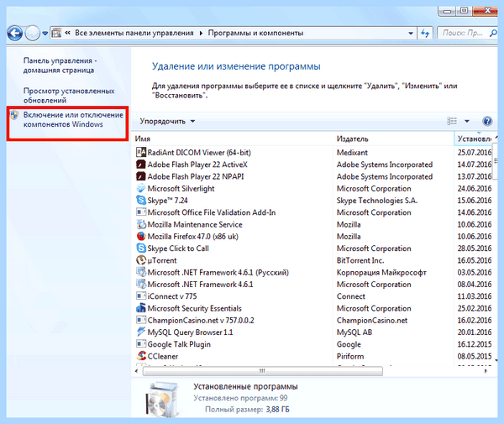Open 'Просмотр установленных обновлений' link

(69, 96)
